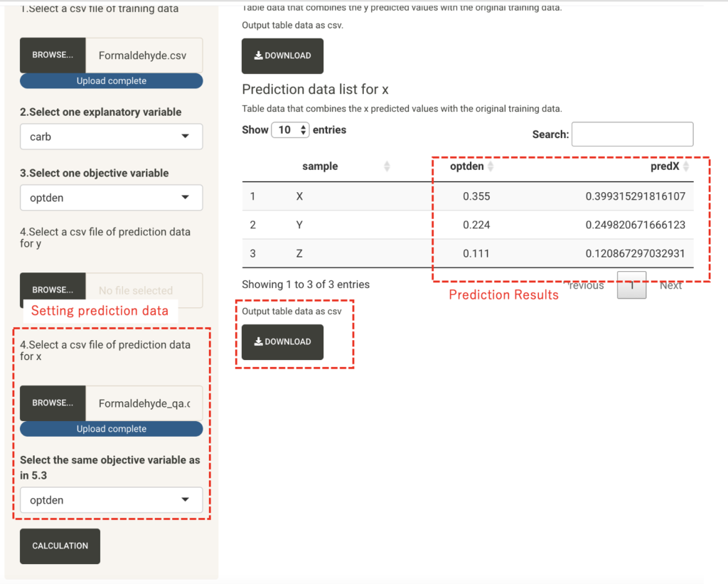Expand the bottom optden dropdown for prediction x

pyautogui.click(x=111, y=500)
